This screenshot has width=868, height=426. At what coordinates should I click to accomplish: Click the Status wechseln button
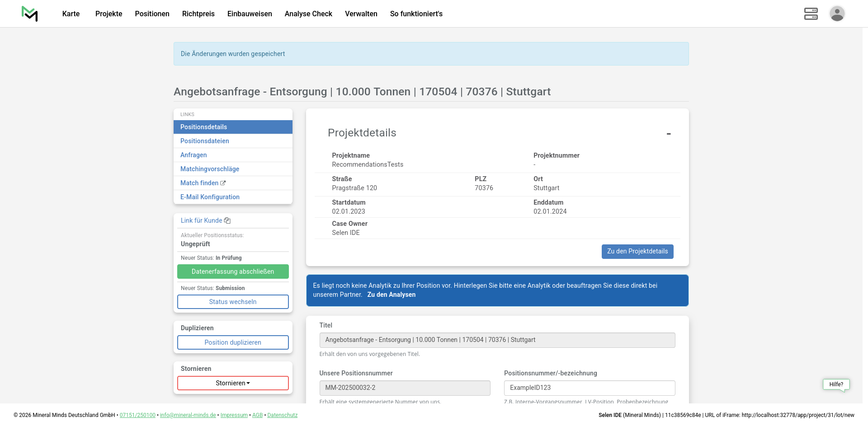[233, 302]
